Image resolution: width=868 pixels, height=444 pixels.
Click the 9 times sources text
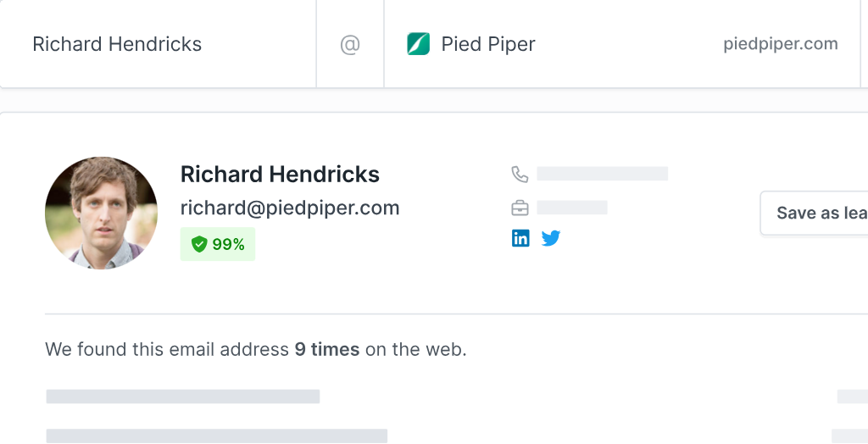click(x=327, y=349)
